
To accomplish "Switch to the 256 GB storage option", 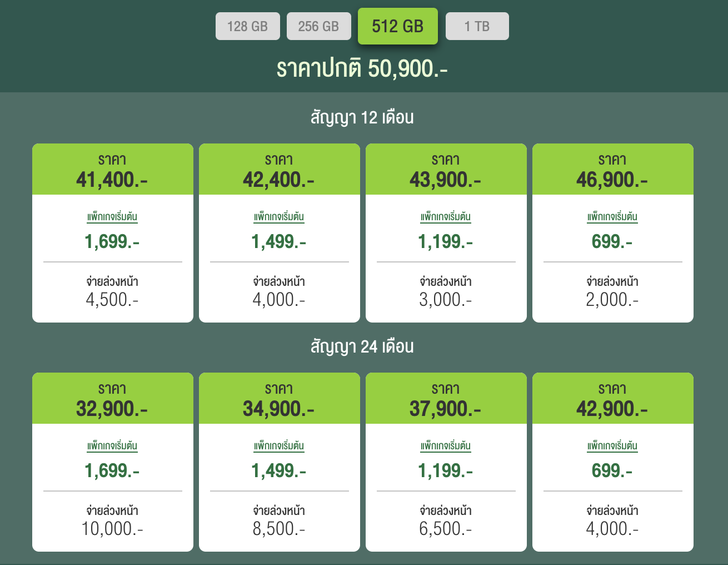I will (318, 26).
